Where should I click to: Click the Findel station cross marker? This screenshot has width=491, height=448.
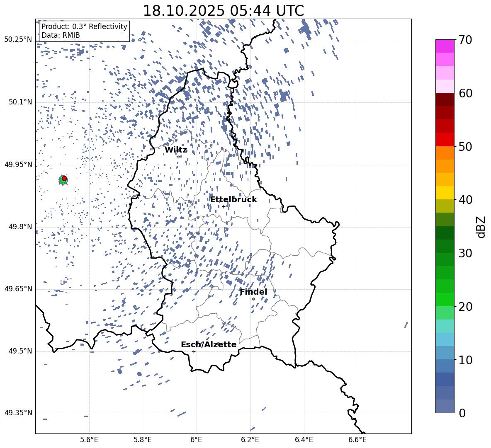pos(253,299)
